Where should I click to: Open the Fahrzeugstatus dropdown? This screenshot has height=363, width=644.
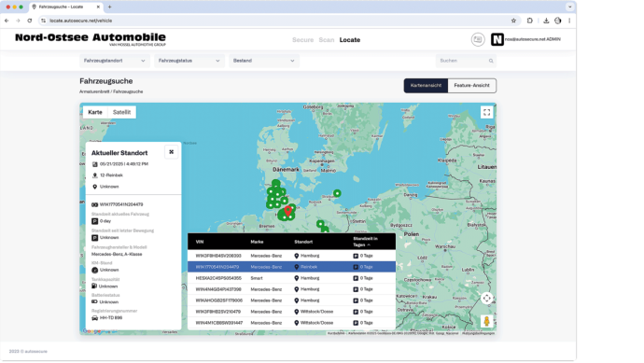[x=189, y=61]
